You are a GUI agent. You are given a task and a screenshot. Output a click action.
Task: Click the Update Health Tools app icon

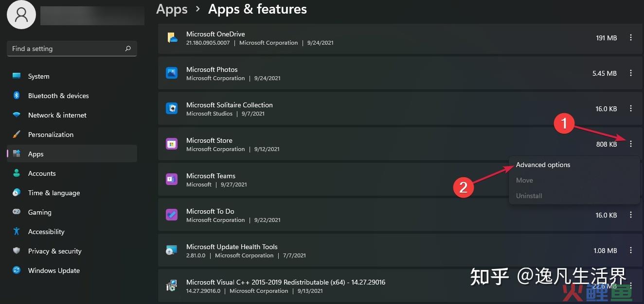click(x=172, y=251)
